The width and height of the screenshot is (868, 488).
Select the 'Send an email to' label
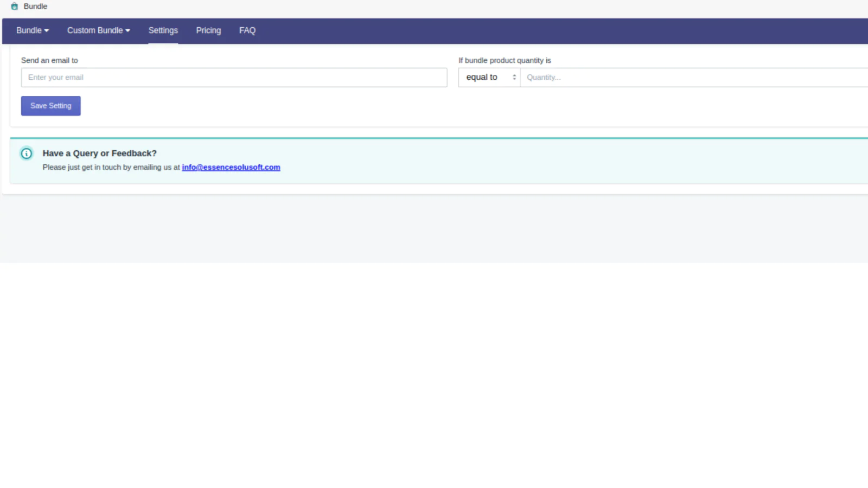(x=49, y=60)
